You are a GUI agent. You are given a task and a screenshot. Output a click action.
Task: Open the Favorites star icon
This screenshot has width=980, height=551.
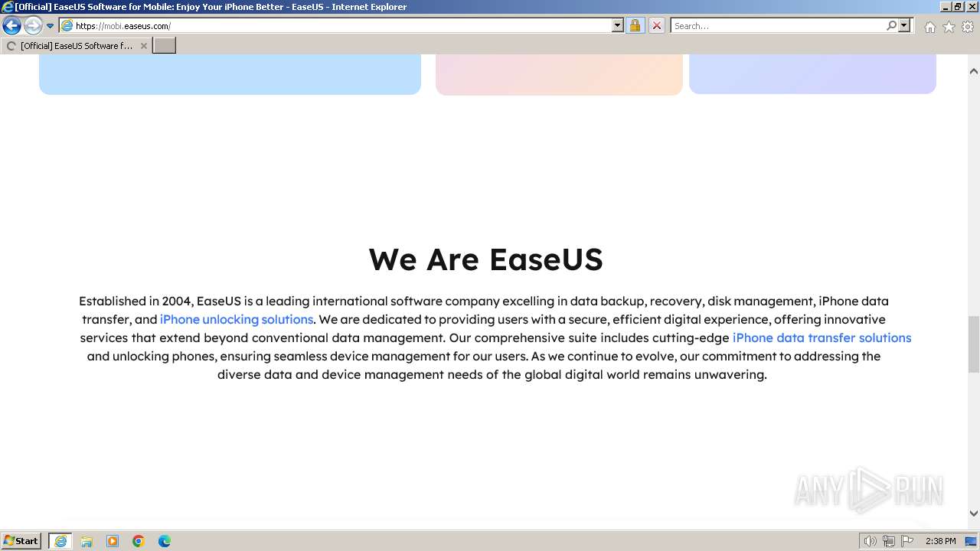[949, 27]
